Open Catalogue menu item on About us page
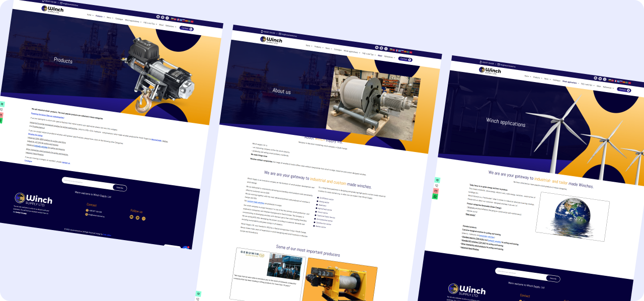 tap(338, 50)
